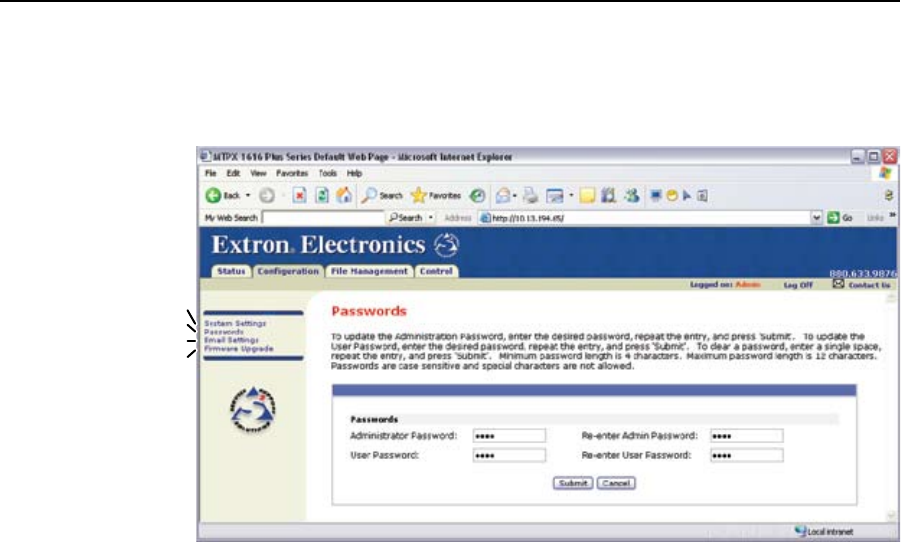The width and height of the screenshot is (901, 542).
Task: Click the User Password field
Action: (509, 456)
